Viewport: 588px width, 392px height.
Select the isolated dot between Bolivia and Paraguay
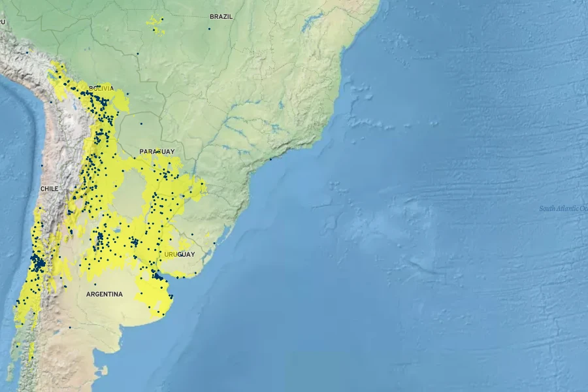141,123
